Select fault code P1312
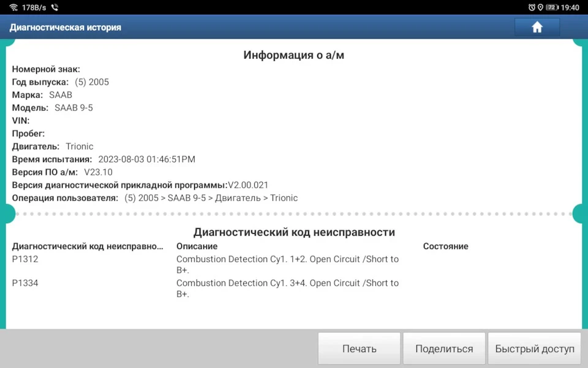This screenshot has width=588, height=368. (x=24, y=259)
